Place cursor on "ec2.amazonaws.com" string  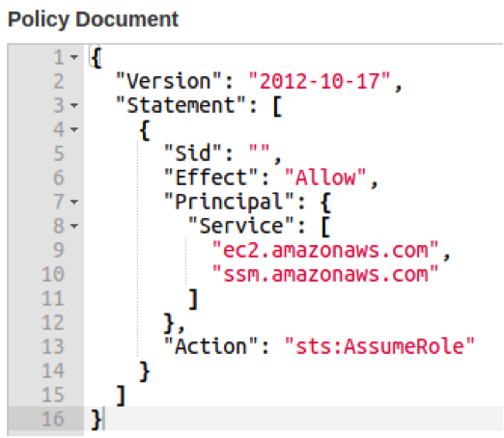click(x=325, y=250)
